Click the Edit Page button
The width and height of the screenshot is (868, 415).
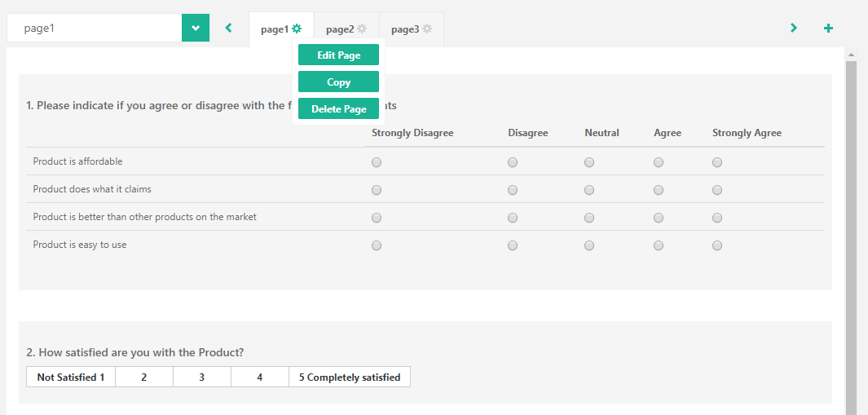click(x=338, y=55)
